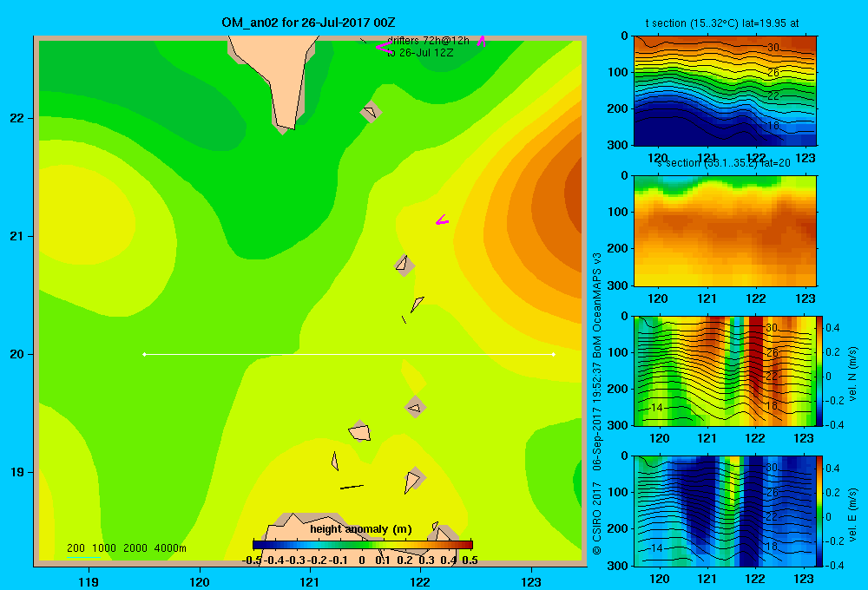The height and width of the screenshot is (590, 868).
Task: Click the 'vel. E (m/s)' axis label
Action: point(852,515)
